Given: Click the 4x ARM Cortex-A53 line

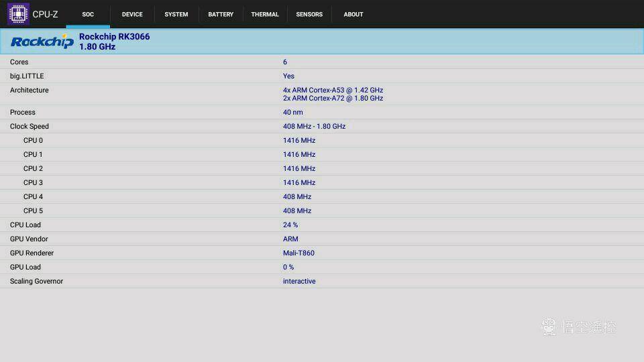Looking at the screenshot, I should click(333, 90).
